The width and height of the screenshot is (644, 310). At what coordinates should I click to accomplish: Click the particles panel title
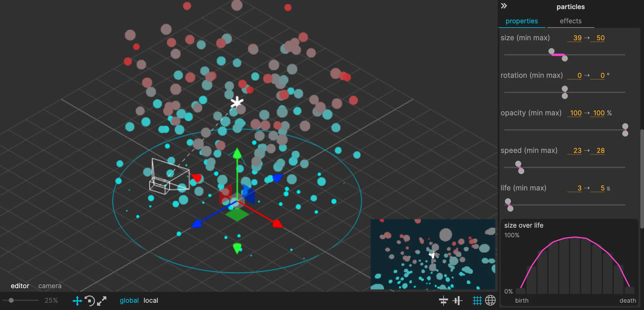tap(571, 7)
